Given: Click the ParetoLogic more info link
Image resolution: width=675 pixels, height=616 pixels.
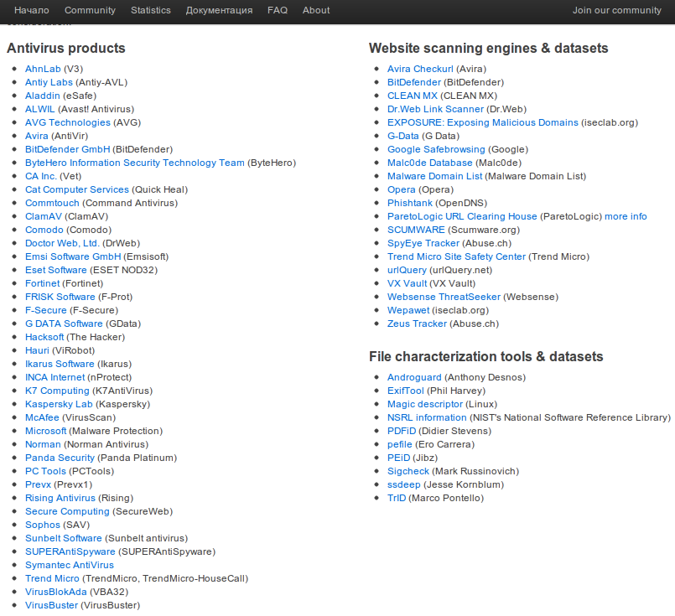Looking at the screenshot, I should [x=626, y=216].
